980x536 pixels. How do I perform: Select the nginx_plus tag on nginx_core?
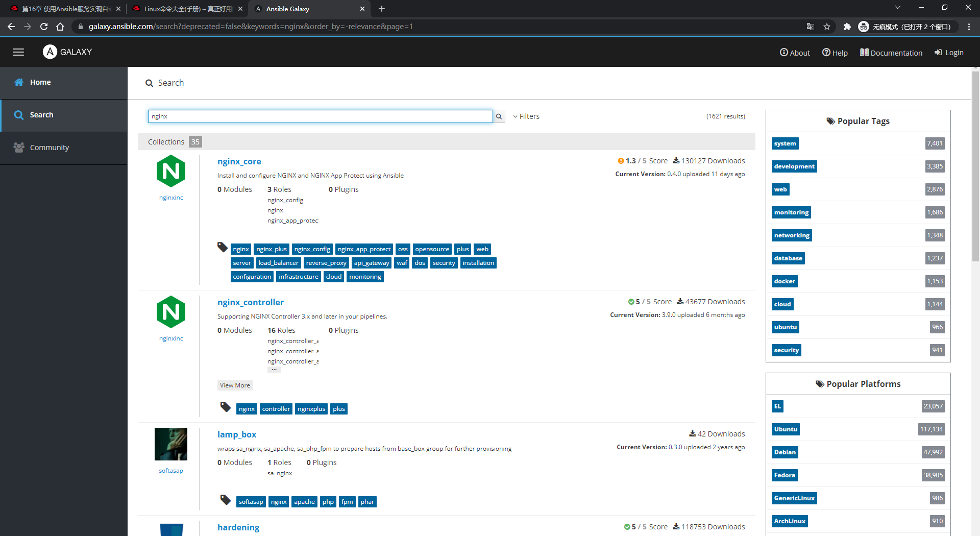272,249
